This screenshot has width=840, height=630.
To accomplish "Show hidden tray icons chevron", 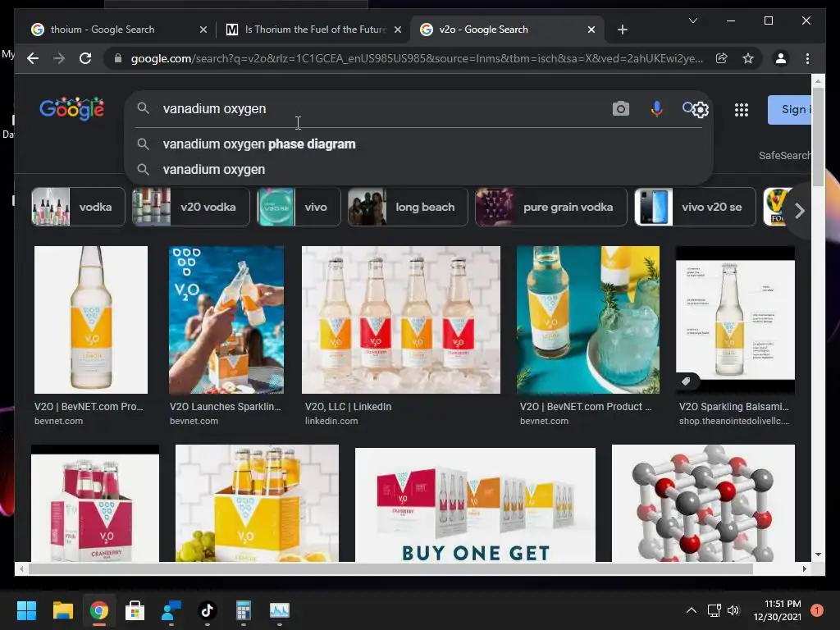I will click(691, 610).
